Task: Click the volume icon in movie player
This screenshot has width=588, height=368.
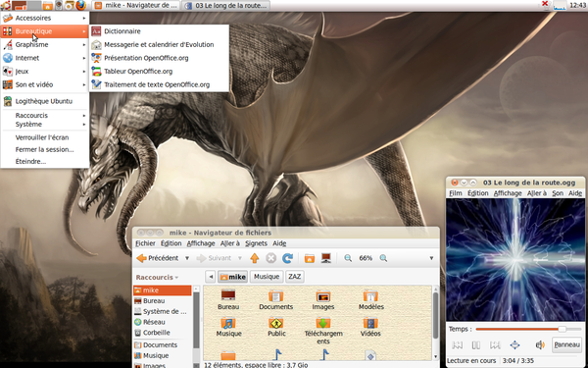Action: coord(540,345)
